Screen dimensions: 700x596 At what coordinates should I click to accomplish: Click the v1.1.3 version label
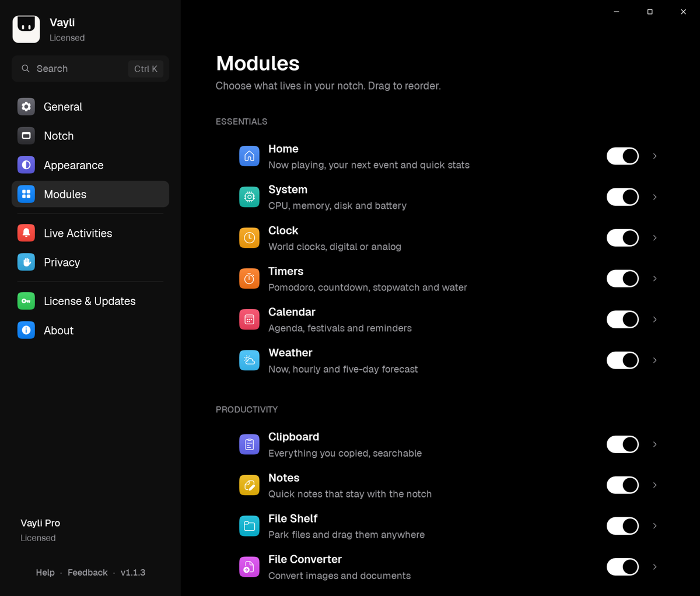133,573
